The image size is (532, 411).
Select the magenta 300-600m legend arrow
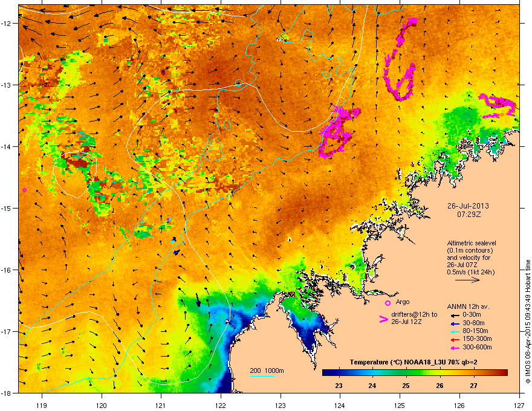click(x=455, y=348)
